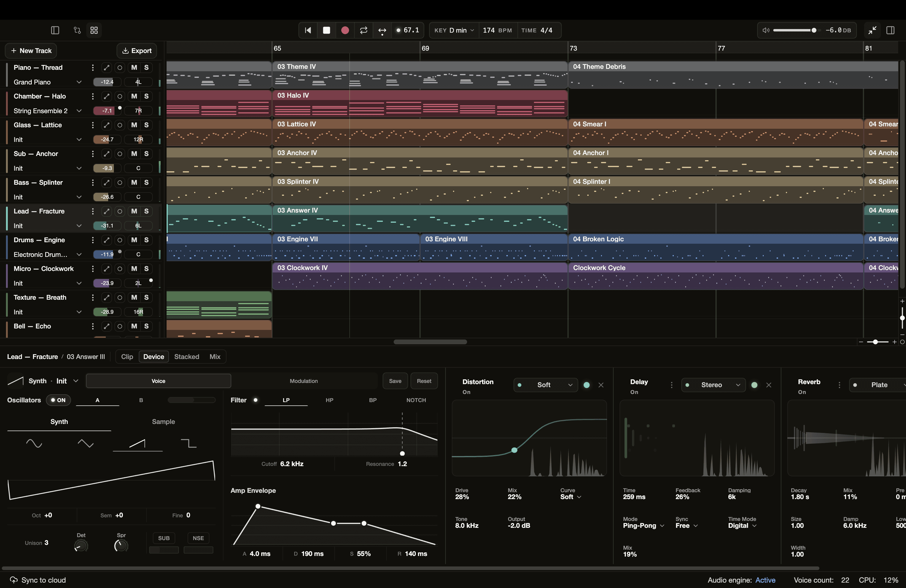
Task: Open the editor pencil icon for Drums — Engine
Action: 107,240
